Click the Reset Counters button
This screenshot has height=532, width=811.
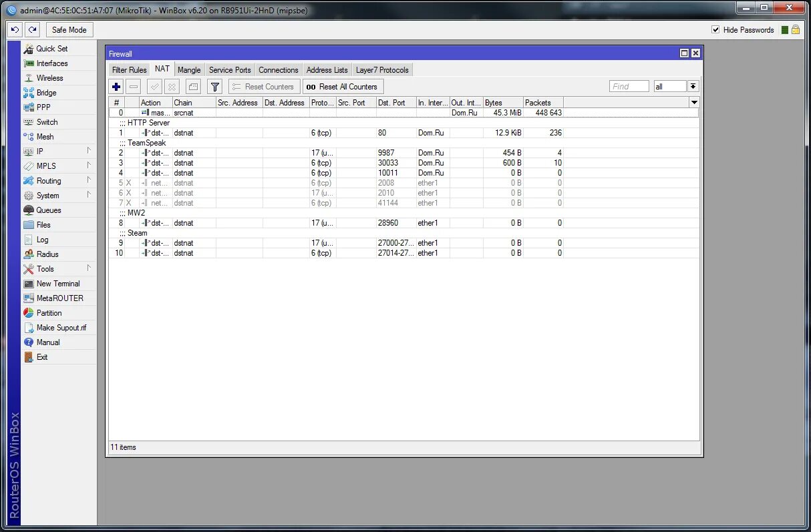(263, 87)
